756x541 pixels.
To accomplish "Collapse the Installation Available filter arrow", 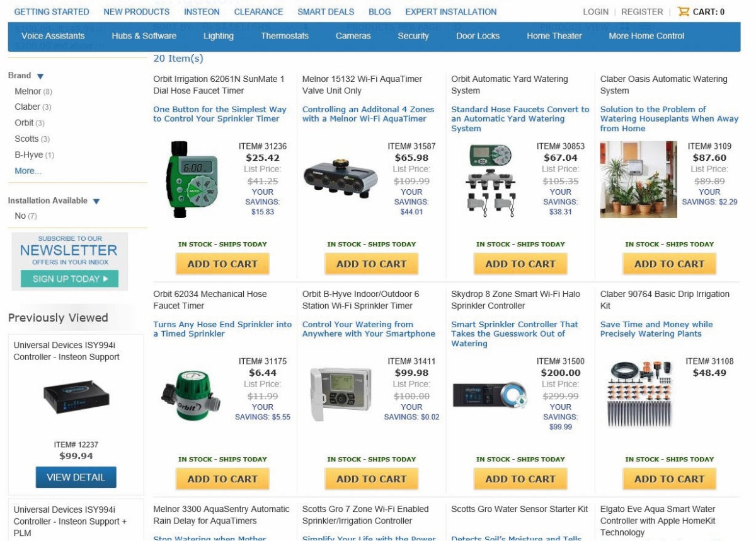I will 96,202.
